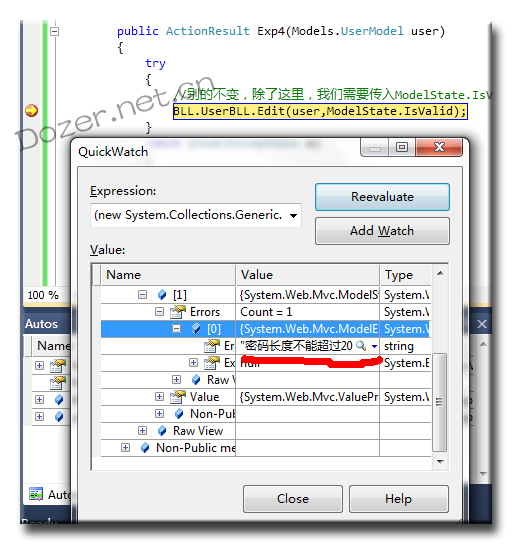Screen dimensions: 512x544
Task: Open the visualizer dropdown arrow beside magnifier
Action: 374,346
